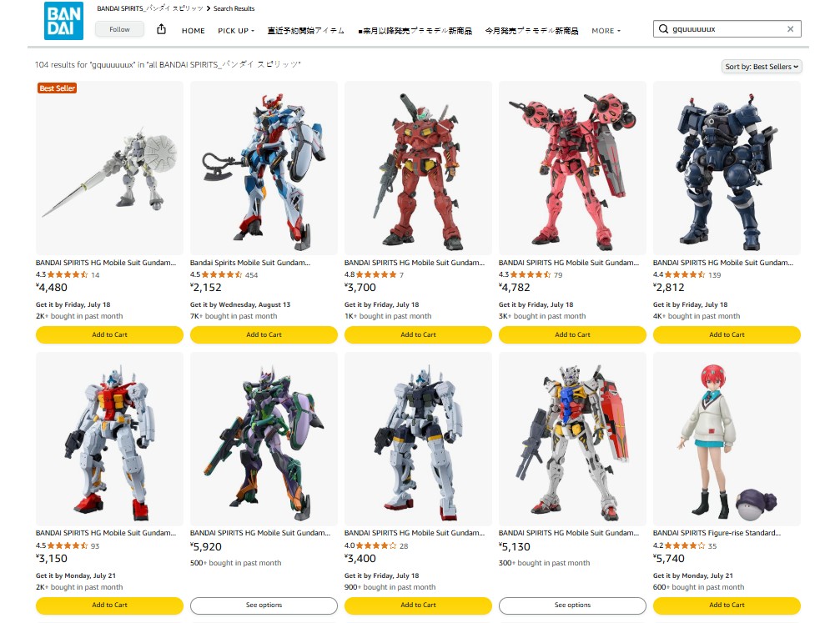This screenshot has height=623, width=840.
Task: Click the star rating showing 454 reviews
Action: coord(224,275)
